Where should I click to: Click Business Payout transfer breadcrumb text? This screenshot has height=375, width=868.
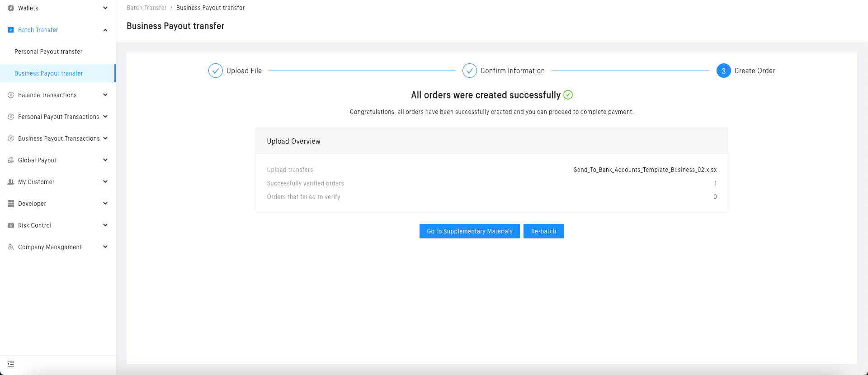211,8
